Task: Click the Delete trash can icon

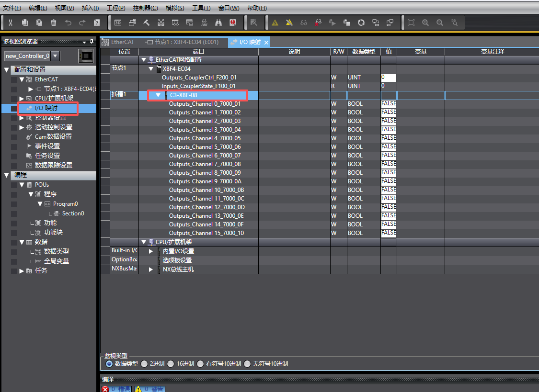Action: click(54, 22)
